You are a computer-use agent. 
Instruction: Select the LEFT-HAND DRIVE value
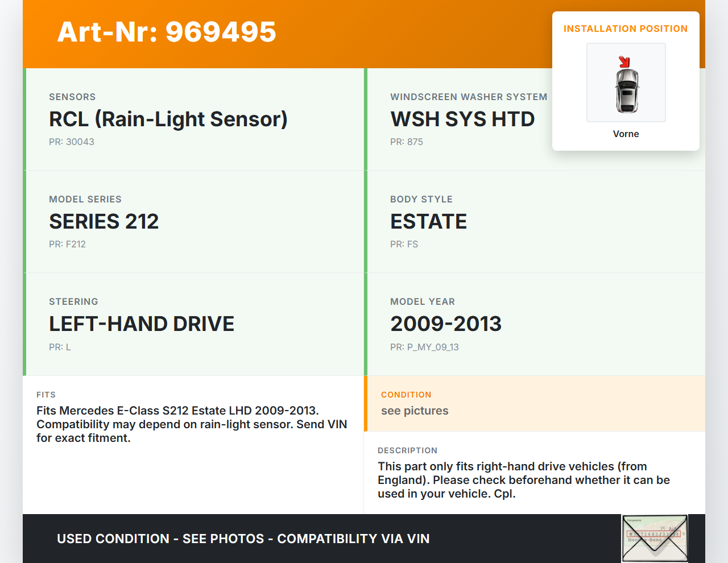[x=142, y=324]
